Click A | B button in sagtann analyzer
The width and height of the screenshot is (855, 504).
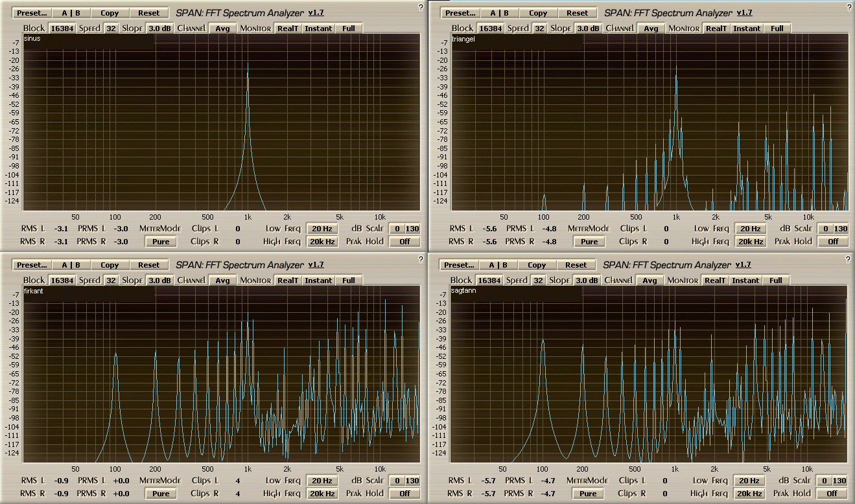click(498, 265)
